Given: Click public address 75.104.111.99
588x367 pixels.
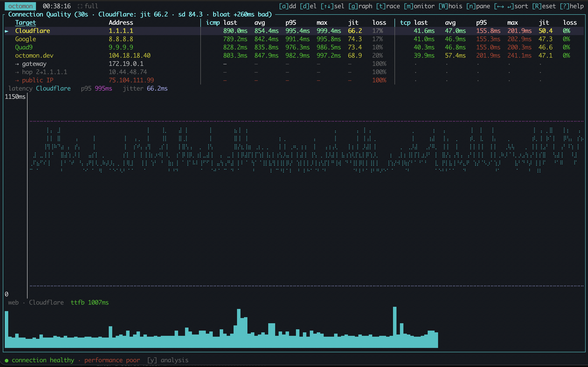Looking at the screenshot, I should coord(131,80).
